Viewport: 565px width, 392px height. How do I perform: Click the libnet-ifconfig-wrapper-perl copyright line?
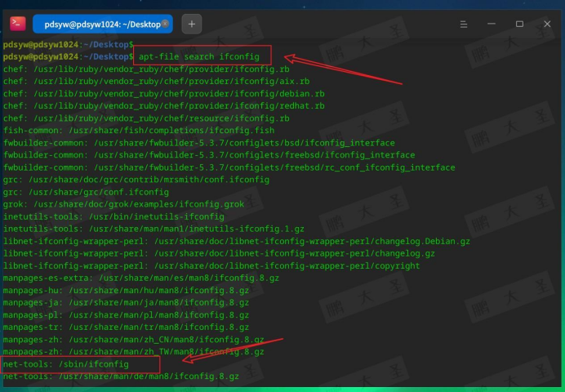tap(211, 266)
